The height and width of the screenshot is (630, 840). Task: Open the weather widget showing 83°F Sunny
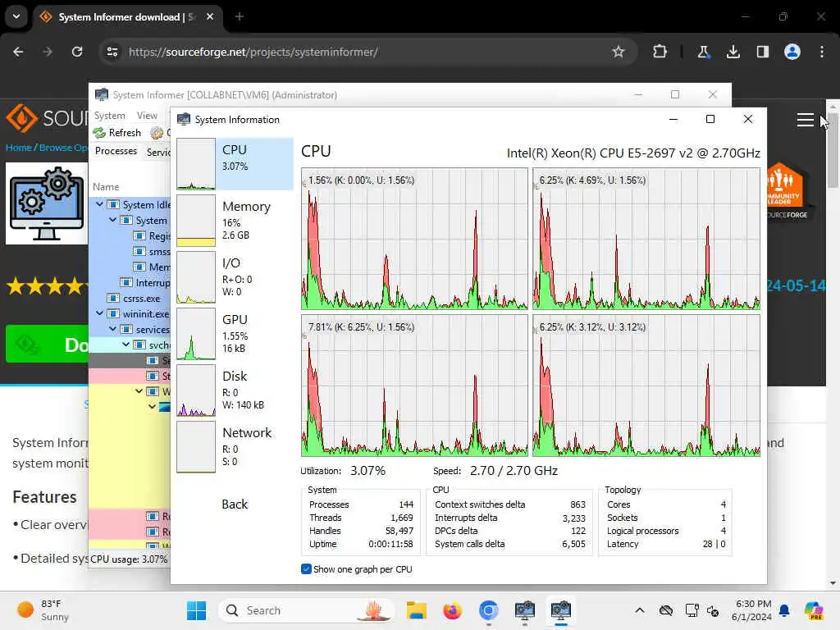pos(43,610)
